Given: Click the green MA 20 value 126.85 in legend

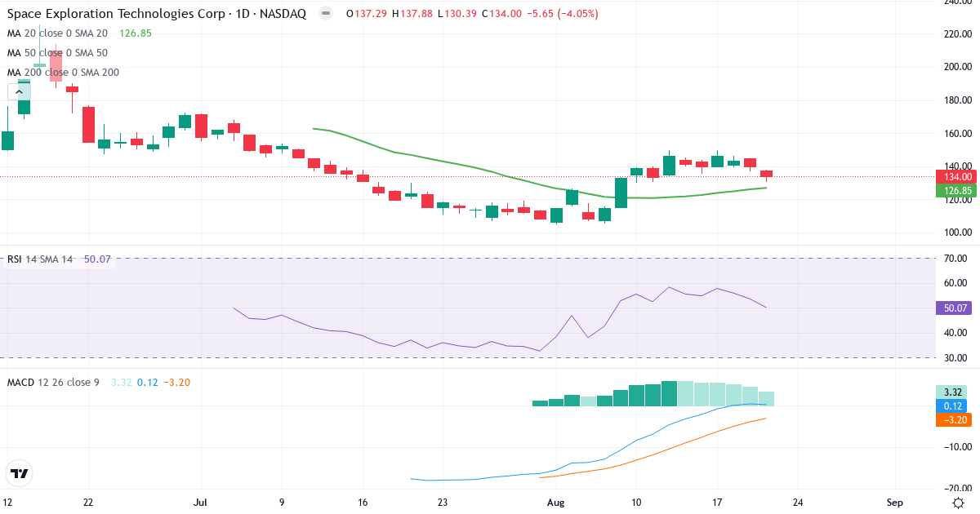Looking at the screenshot, I should 136,33.
